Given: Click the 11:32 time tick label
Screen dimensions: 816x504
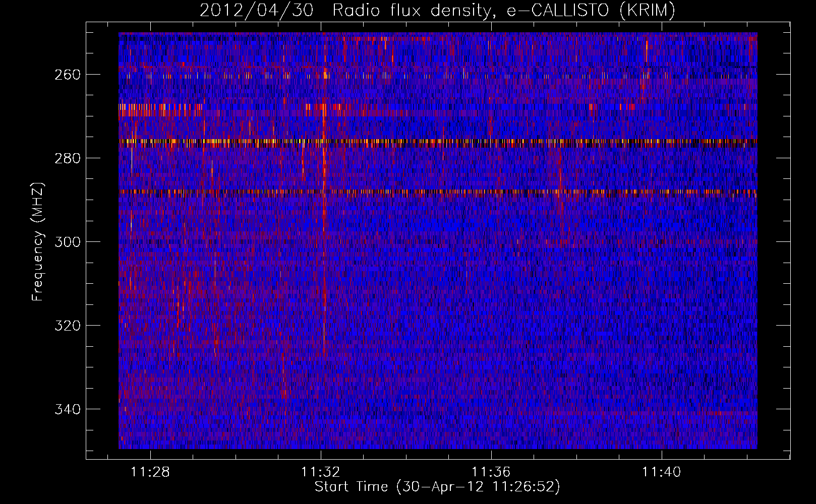Looking at the screenshot, I should click(x=321, y=472).
